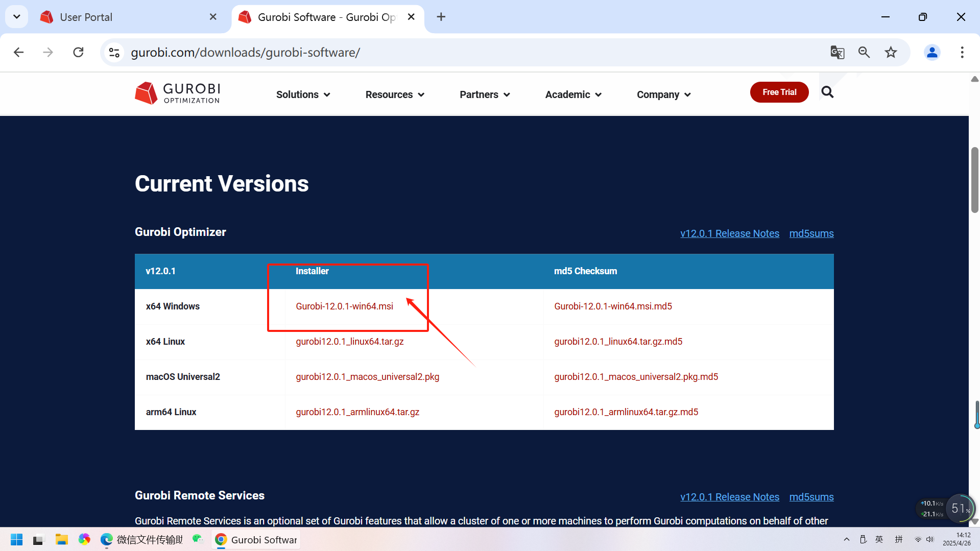Expand the Resources menu
The height and width of the screenshot is (551, 980).
pos(395,94)
